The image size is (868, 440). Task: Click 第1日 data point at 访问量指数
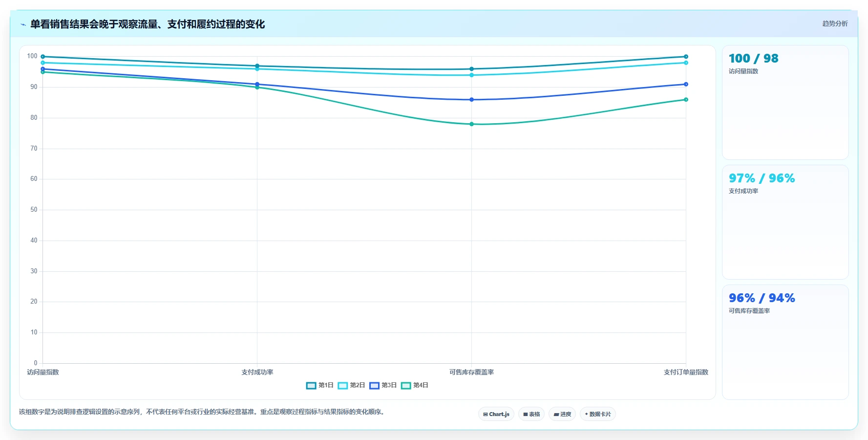point(43,57)
